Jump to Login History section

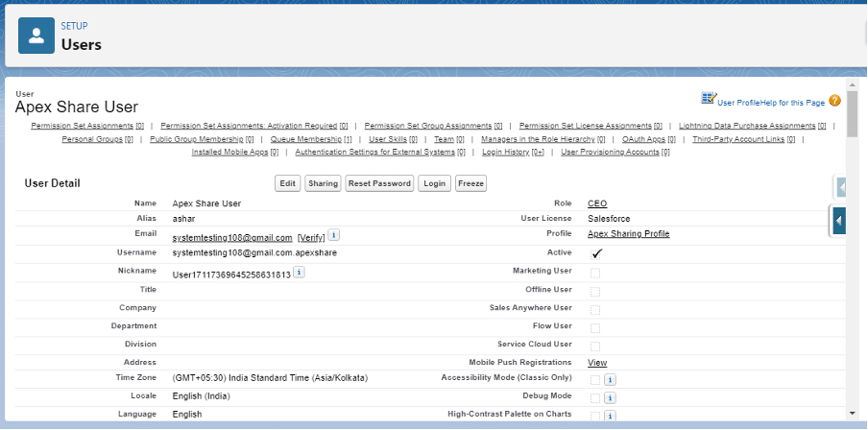(513, 152)
